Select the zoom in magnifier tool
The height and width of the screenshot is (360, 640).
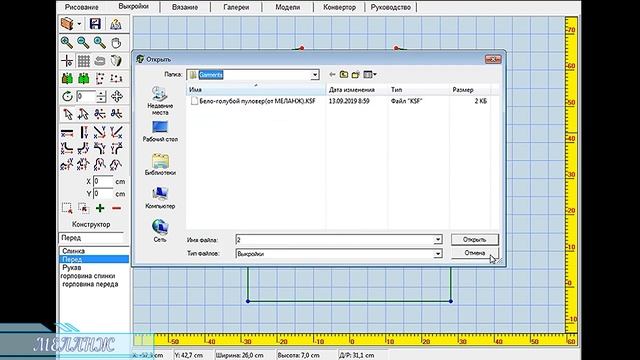(x=67, y=42)
